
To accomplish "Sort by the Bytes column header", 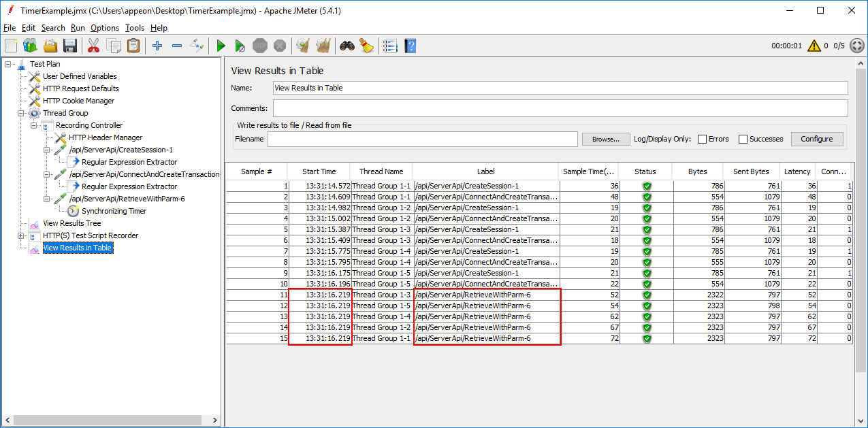I will (x=698, y=171).
